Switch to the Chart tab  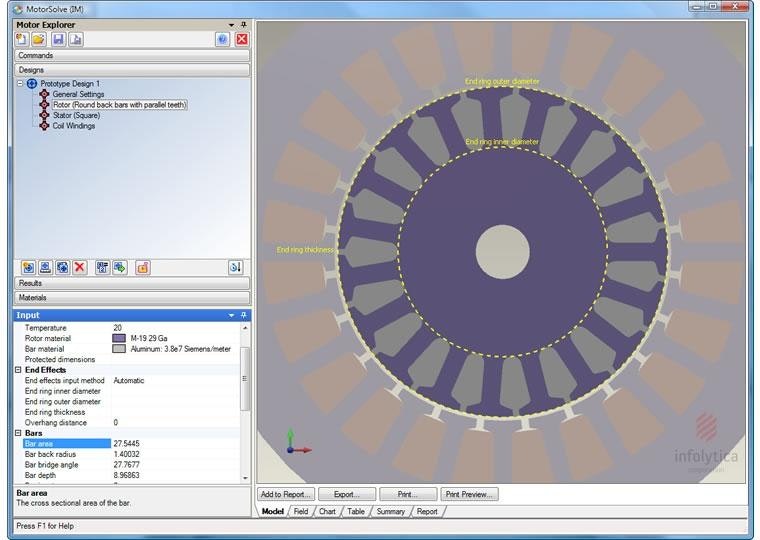tap(327, 511)
